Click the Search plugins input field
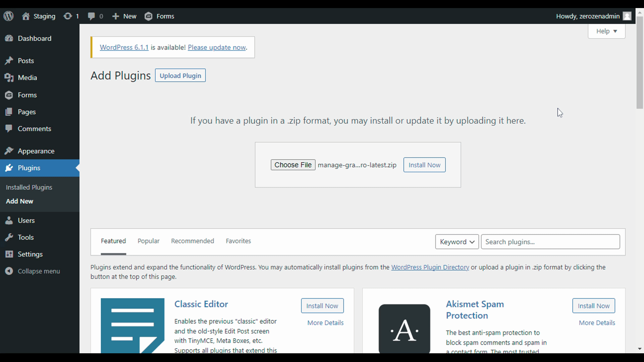 [550, 242]
